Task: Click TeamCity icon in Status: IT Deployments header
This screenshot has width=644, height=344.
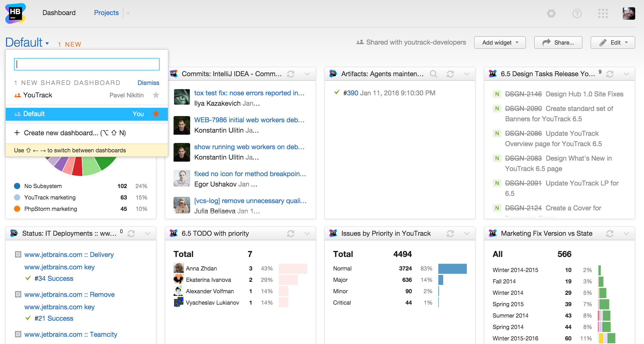Action: [x=14, y=233]
